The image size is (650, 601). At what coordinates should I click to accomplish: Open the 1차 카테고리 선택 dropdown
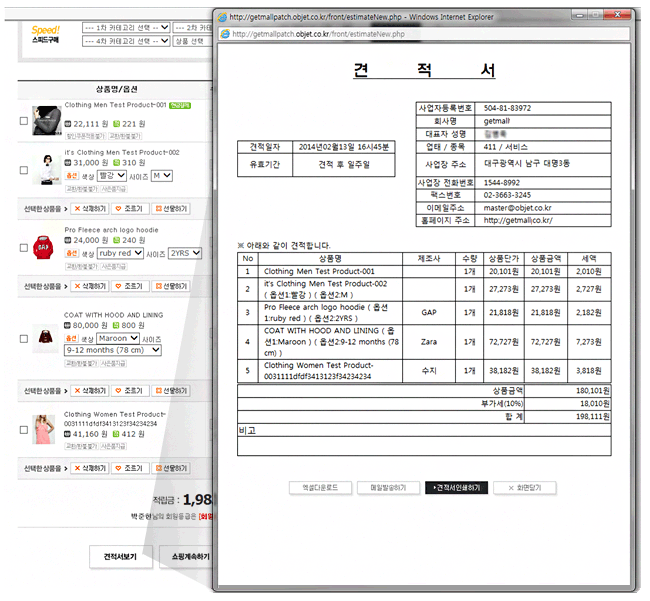tap(125, 26)
